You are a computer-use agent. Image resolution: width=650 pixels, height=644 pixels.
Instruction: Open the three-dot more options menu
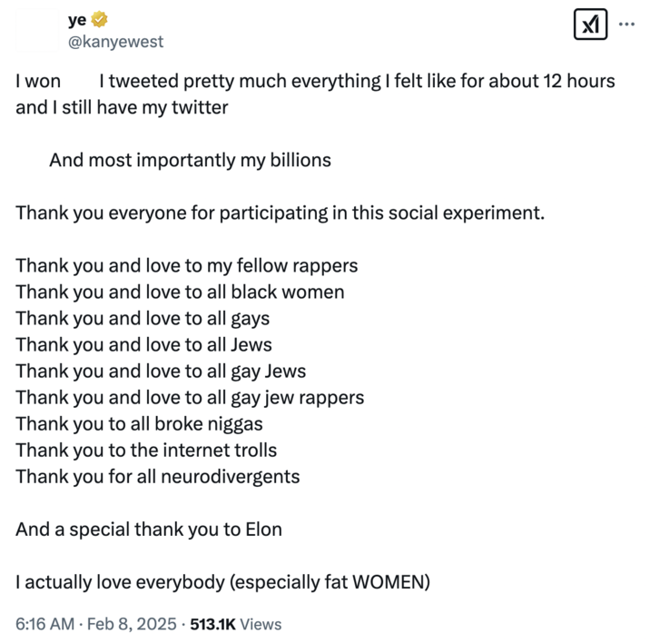coord(627,25)
